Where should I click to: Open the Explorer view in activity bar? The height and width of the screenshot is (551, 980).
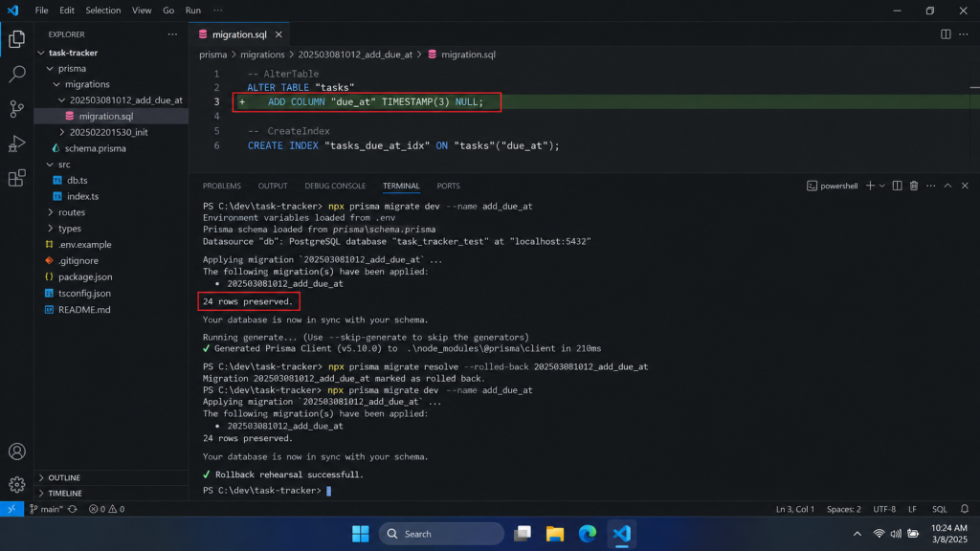click(x=17, y=39)
